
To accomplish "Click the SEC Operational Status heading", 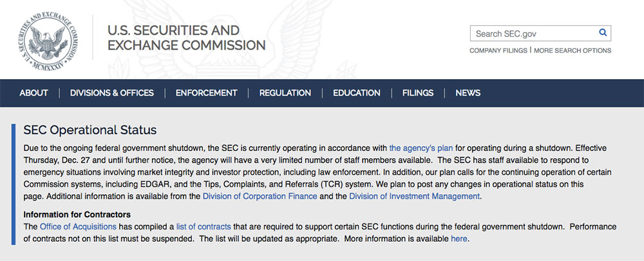I will point(90,130).
